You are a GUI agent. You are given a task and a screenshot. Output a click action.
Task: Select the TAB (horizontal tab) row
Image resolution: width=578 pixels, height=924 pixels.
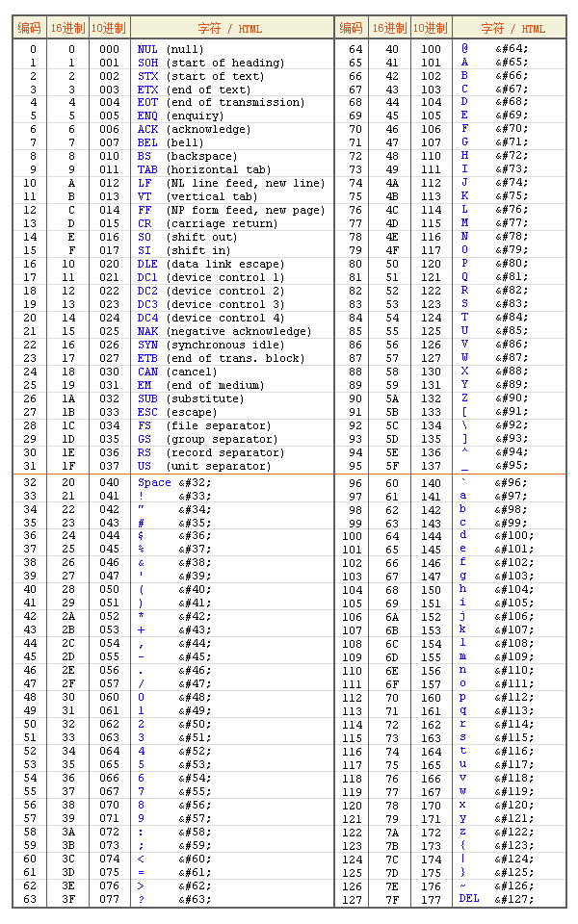[x=147, y=169]
